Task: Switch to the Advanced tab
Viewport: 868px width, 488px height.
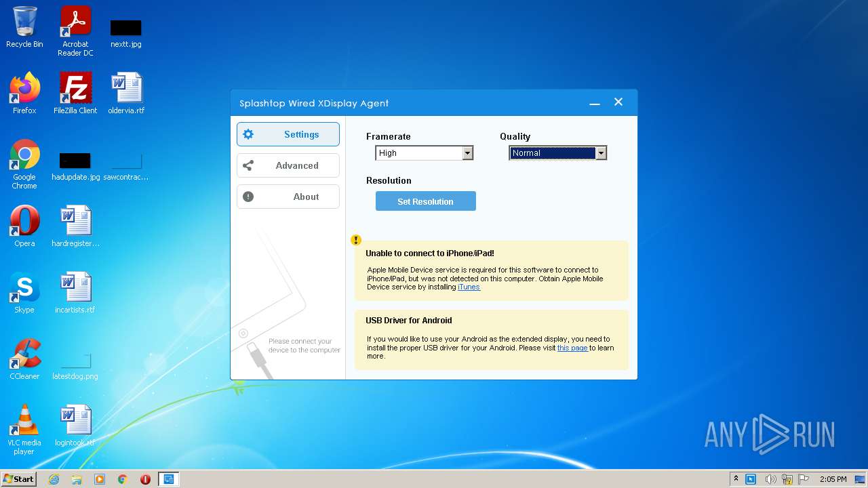Action: coord(288,165)
